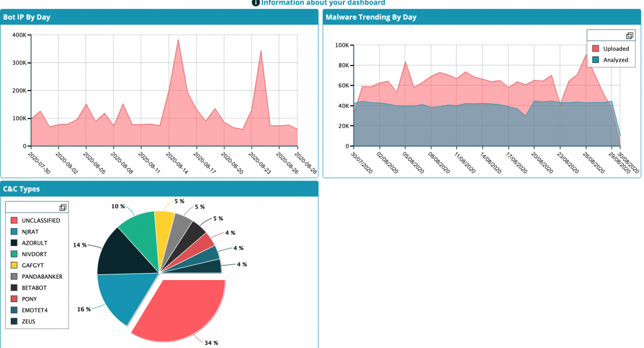This screenshot has height=348, width=644.
Task: Click the PONY legend entry
Action: (x=30, y=299)
